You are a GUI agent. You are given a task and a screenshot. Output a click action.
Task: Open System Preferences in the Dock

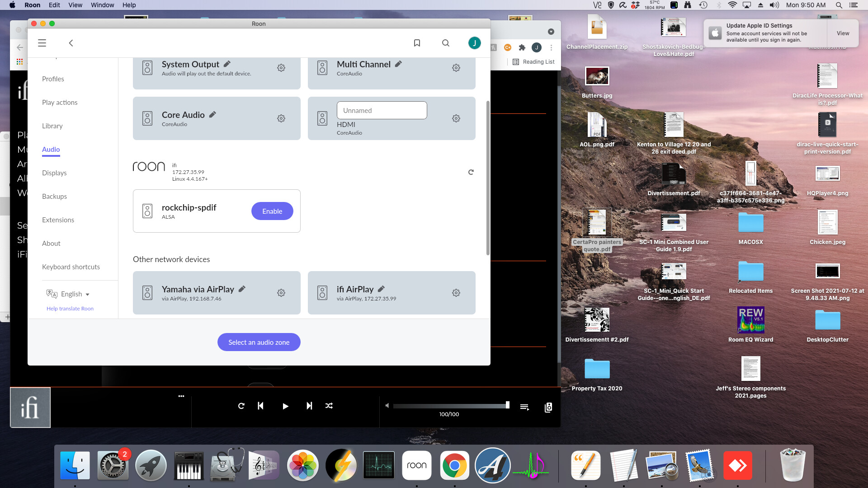tap(113, 465)
